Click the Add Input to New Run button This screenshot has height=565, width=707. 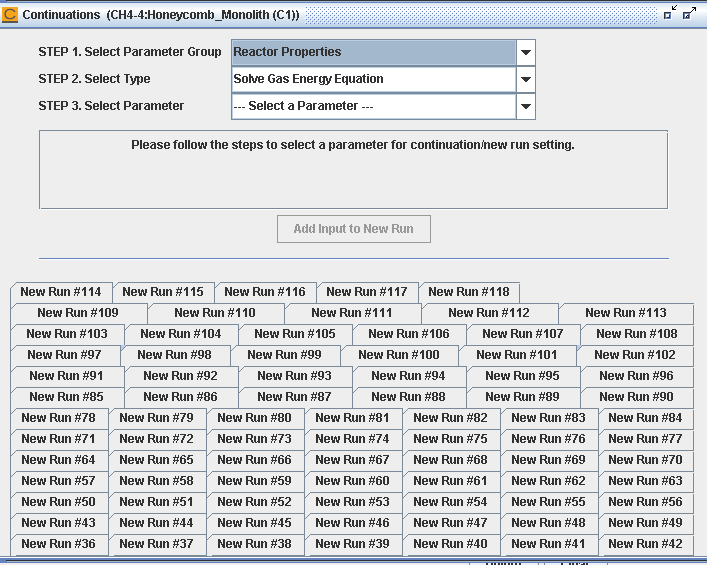coord(354,229)
